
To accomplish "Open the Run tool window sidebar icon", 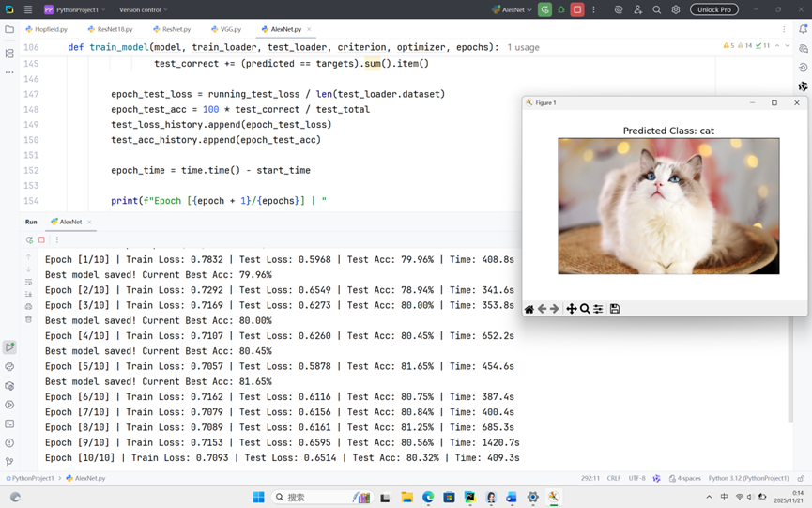I will coord(9,346).
